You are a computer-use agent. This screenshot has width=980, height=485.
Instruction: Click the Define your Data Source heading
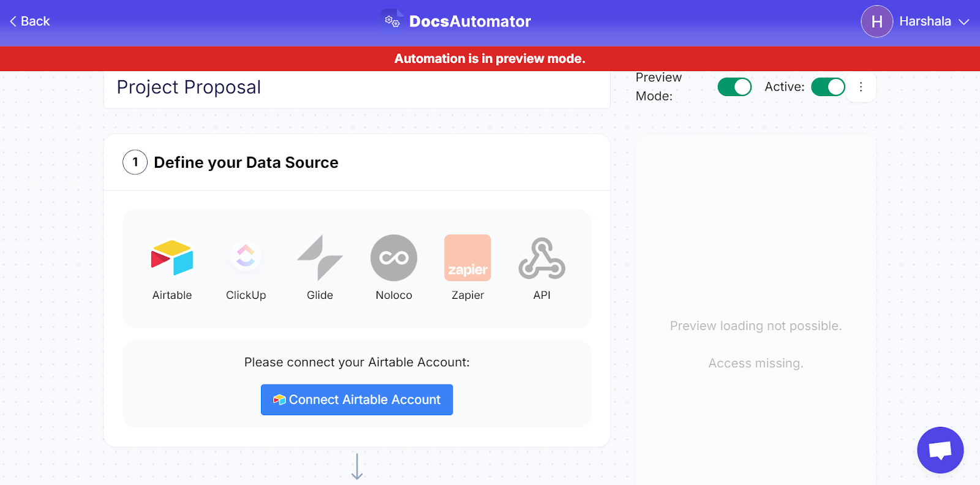click(x=246, y=162)
